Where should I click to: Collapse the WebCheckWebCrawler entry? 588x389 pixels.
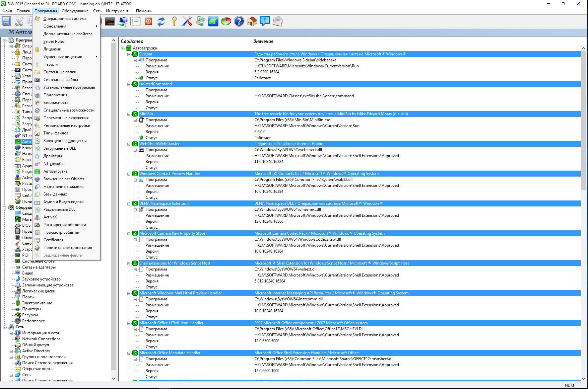coord(129,144)
